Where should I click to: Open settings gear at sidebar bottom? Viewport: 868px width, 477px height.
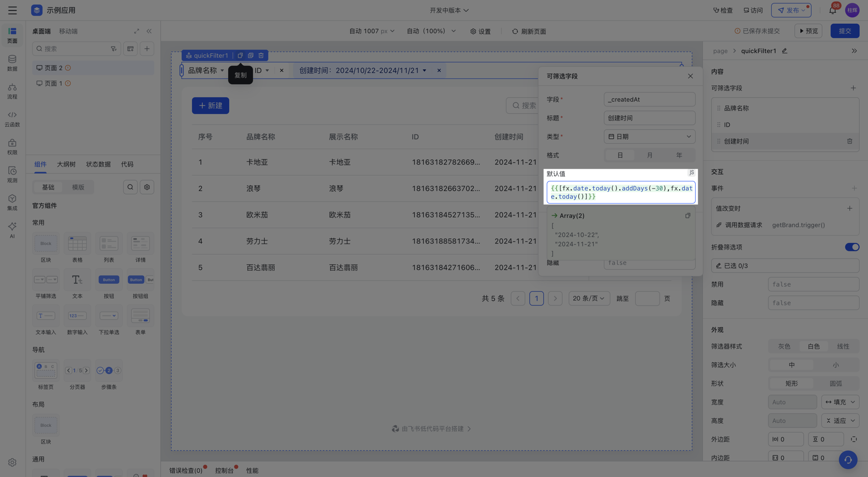click(12, 463)
